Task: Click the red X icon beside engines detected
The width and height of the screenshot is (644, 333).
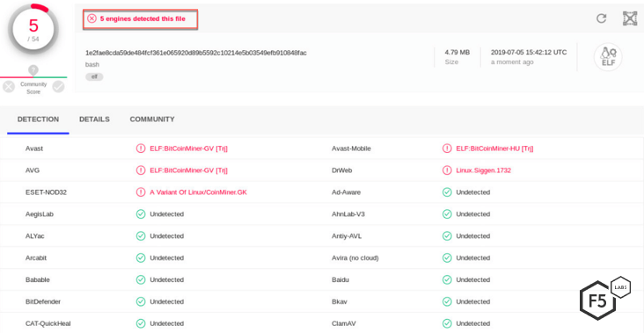Action: coord(92,18)
